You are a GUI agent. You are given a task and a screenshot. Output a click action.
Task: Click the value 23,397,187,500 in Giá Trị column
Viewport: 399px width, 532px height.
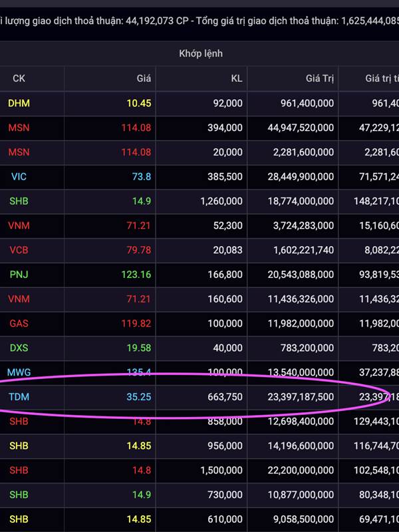[301, 396]
